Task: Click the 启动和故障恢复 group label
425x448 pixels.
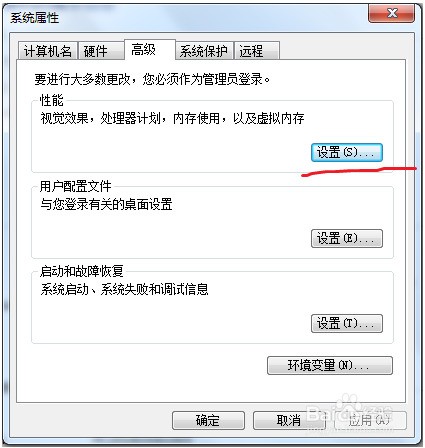Action: click(x=82, y=271)
